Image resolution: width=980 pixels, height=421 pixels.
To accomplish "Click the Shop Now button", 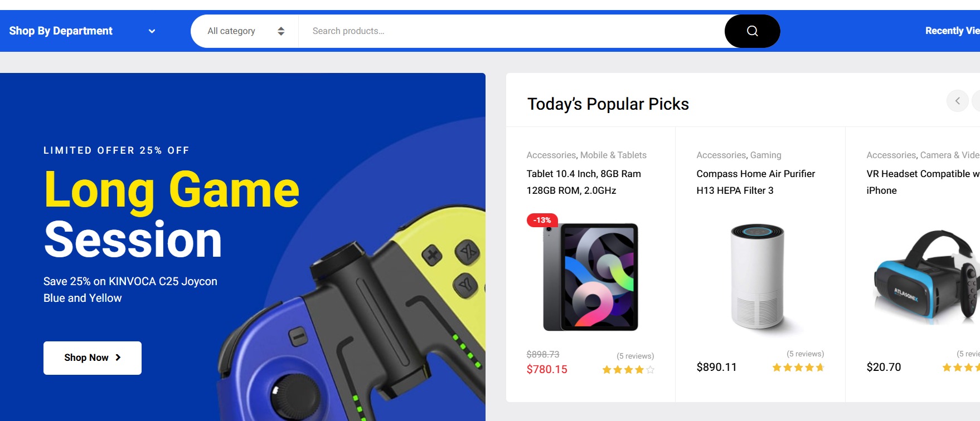I will [x=92, y=358].
